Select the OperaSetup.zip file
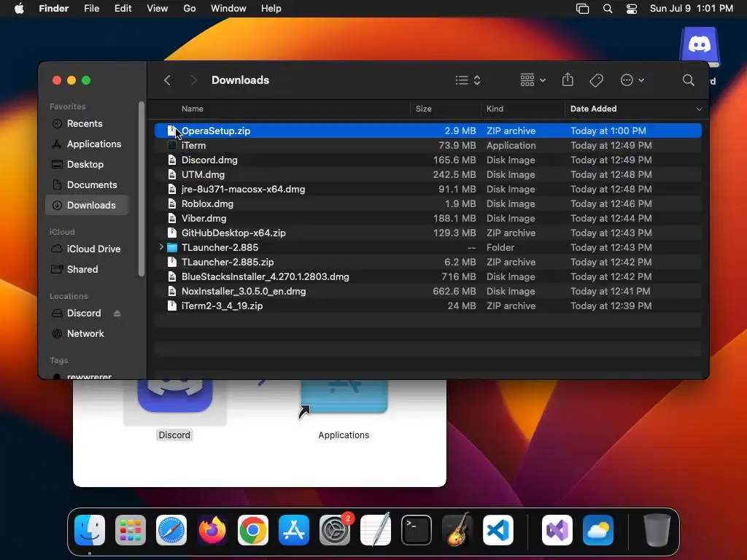747x560 pixels. 427,131
